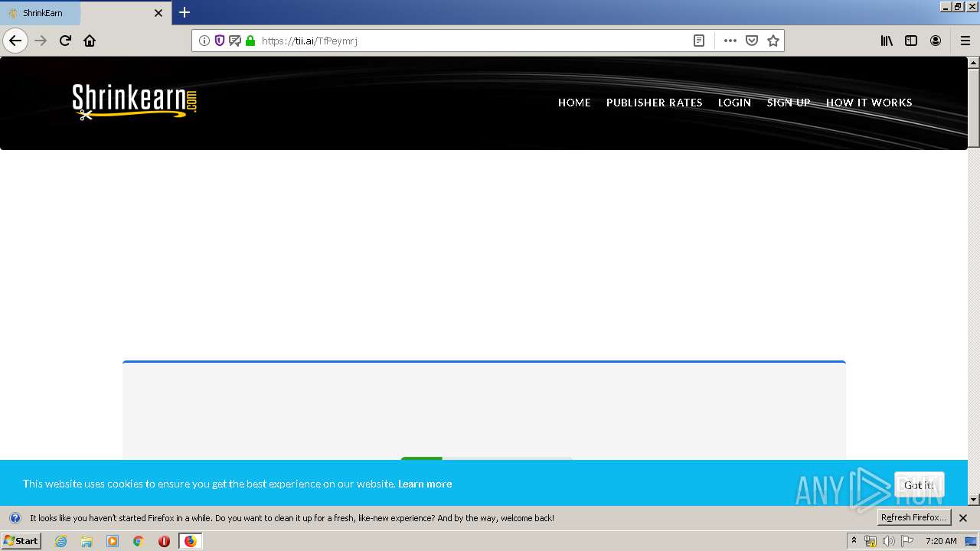This screenshot has width=980, height=551.
Task: Click the permissions icon in address bar
Action: [x=235, y=41]
